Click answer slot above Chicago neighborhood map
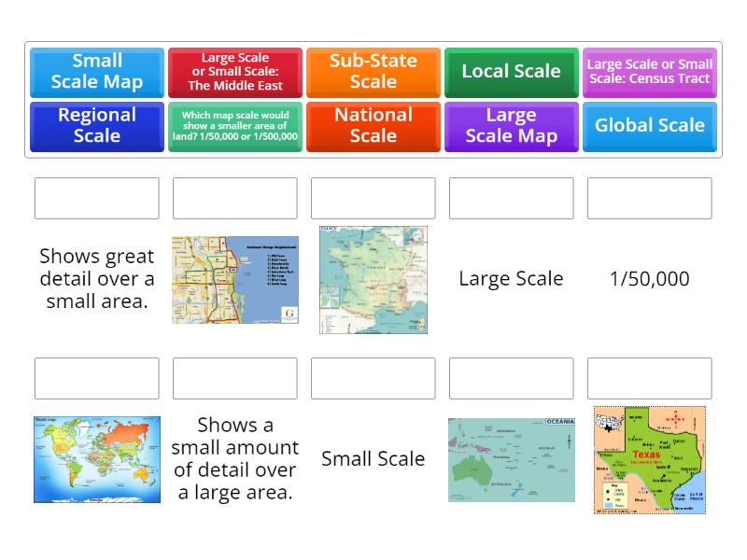Screen dimensions: 747x560 pyautogui.click(x=235, y=198)
